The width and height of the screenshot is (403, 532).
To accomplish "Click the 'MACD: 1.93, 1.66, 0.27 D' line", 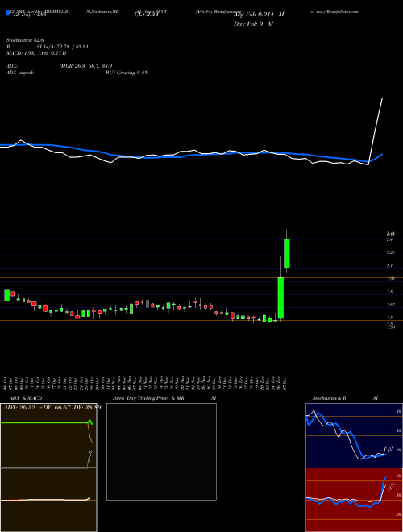I will pyautogui.click(x=36, y=53).
